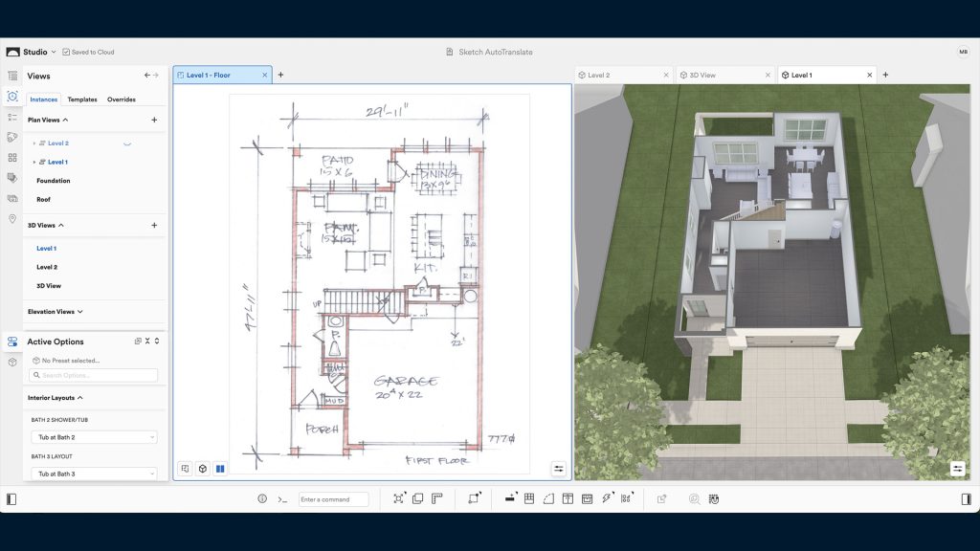Open the Tub at Bath 2 dropdown
980x551 pixels.
click(93, 437)
